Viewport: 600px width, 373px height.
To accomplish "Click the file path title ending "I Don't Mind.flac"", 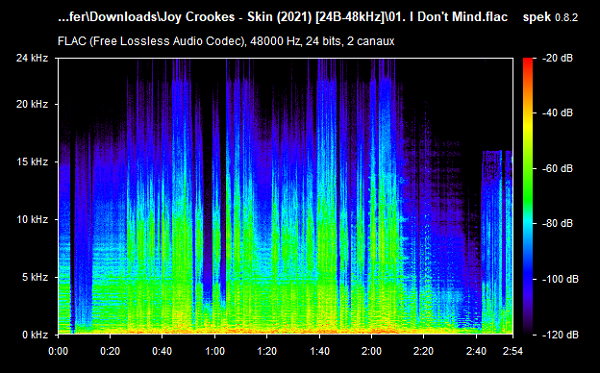I will click(282, 17).
